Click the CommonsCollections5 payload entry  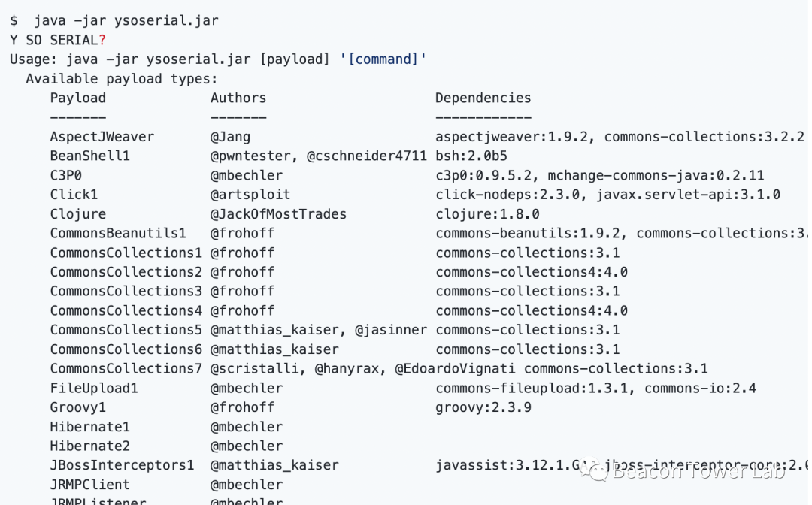click(126, 330)
